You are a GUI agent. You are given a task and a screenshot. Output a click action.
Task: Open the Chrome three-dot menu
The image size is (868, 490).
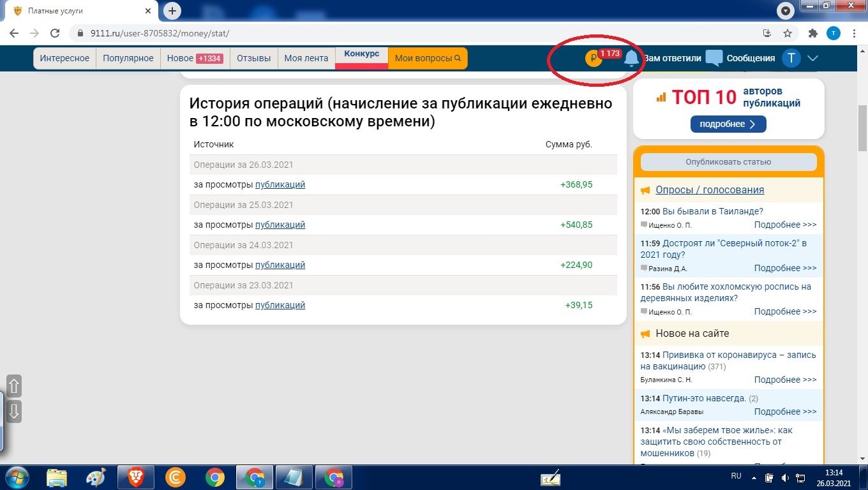point(854,33)
